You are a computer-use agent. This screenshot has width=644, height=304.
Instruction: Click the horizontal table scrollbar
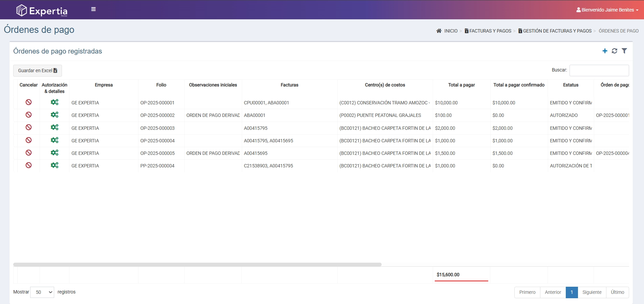pos(197,264)
